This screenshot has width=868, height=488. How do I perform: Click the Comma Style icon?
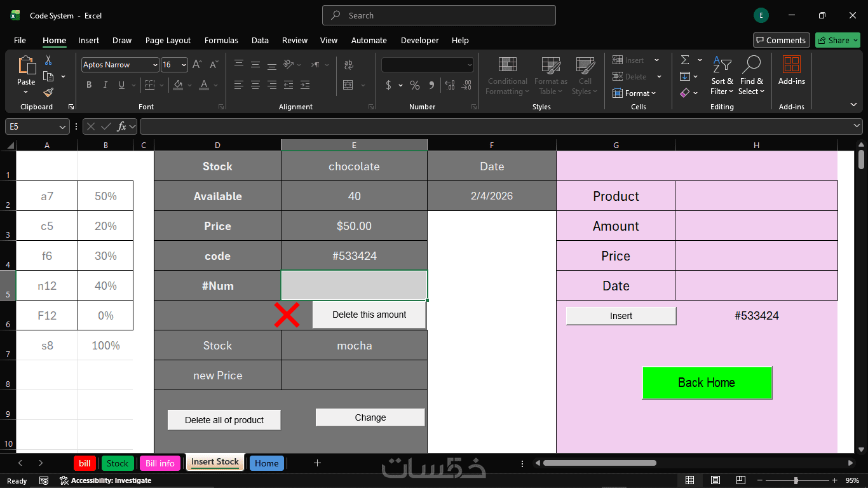(x=431, y=85)
